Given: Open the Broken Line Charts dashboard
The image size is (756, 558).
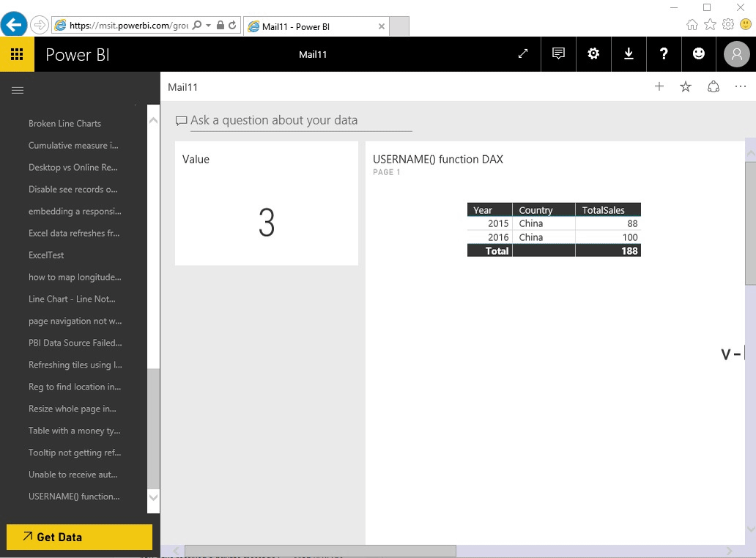Looking at the screenshot, I should (65, 124).
